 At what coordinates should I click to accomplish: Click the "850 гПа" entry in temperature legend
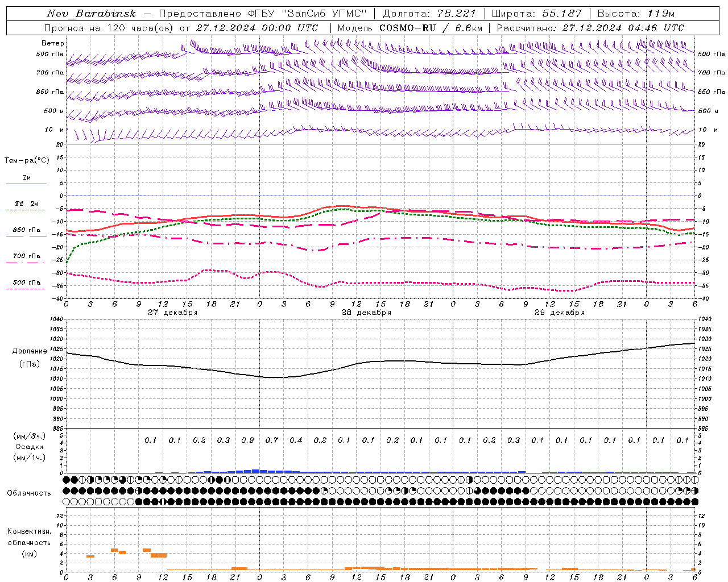26,230
